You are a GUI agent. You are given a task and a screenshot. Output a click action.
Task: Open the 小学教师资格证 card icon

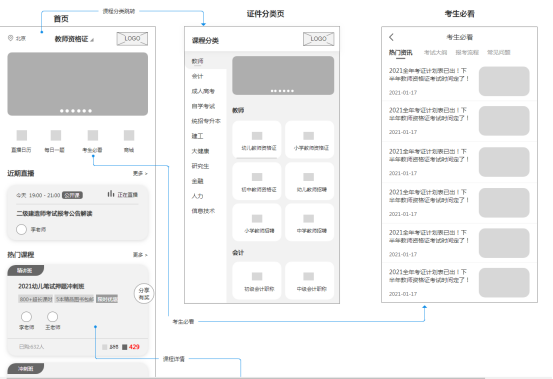click(x=309, y=136)
